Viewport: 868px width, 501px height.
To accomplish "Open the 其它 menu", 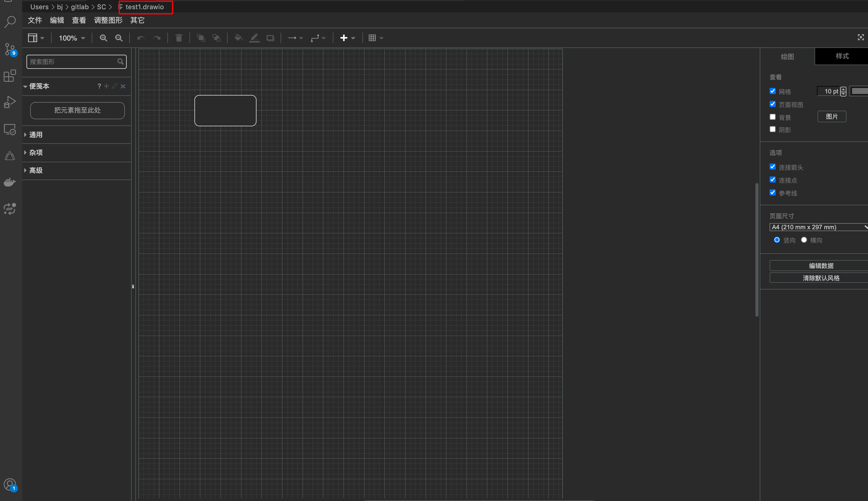I will tap(137, 20).
